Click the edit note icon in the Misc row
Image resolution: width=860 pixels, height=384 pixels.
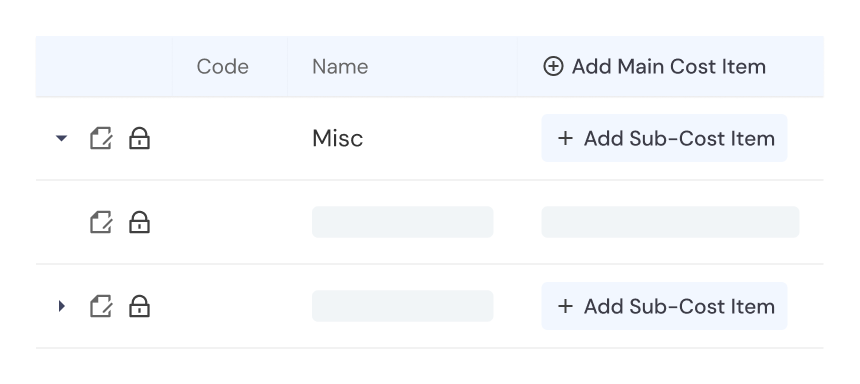click(x=101, y=138)
